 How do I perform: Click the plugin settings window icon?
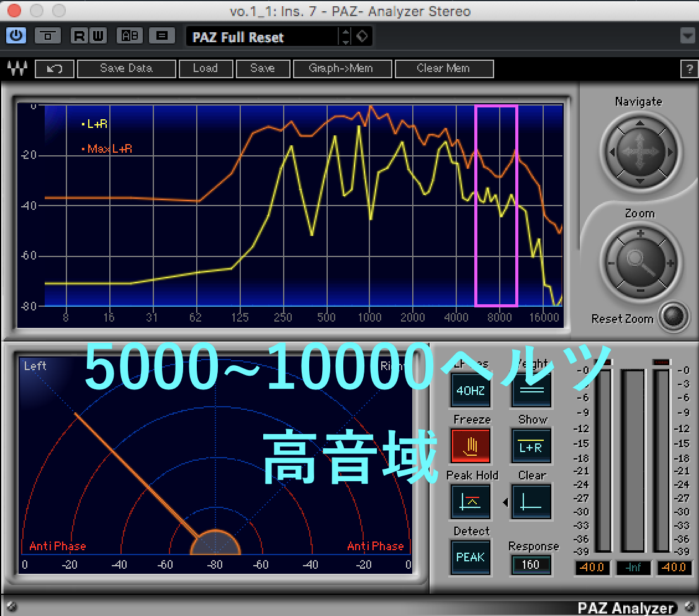48,35
